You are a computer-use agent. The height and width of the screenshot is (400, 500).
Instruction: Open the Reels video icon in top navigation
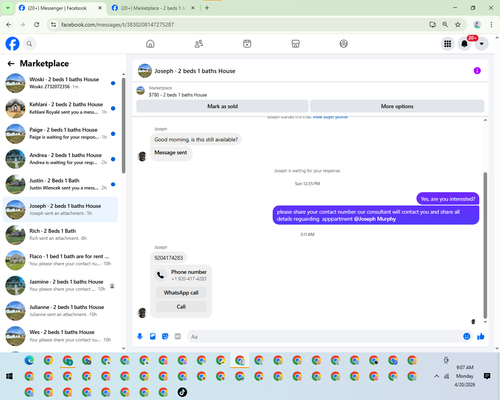tap(247, 44)
